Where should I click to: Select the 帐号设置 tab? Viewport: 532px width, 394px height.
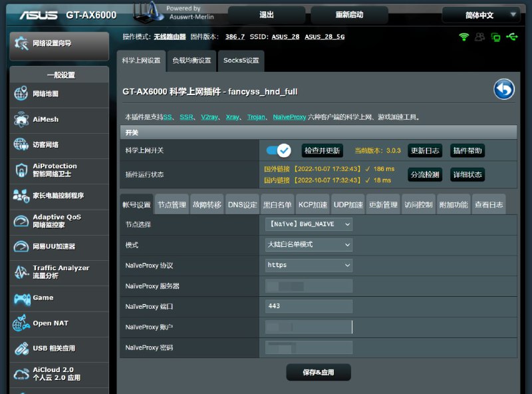tap(137, 204)
